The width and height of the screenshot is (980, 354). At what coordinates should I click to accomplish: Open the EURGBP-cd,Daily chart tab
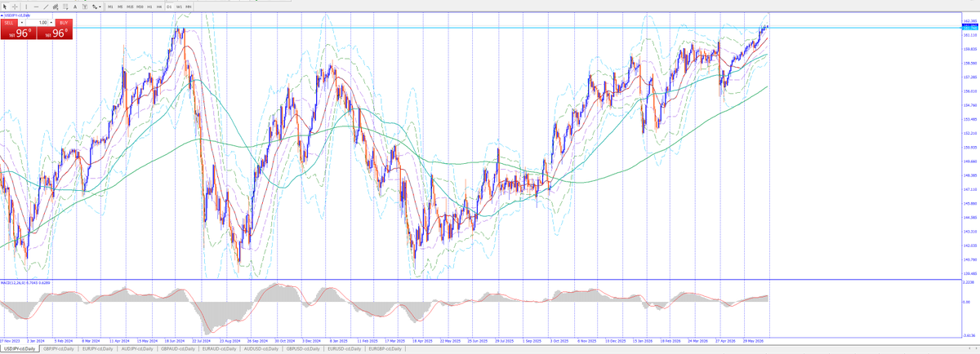click(x=385, y=348)
